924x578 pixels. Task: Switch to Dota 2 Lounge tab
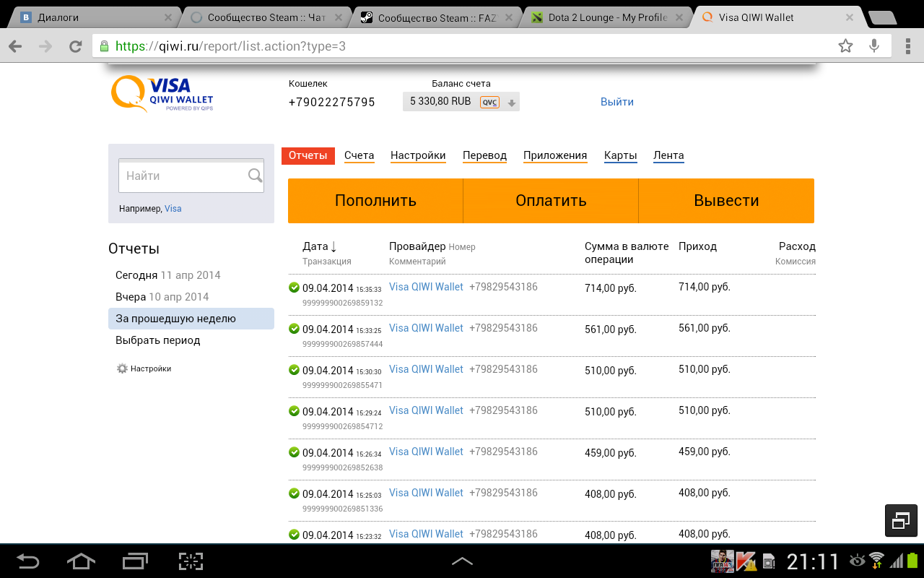[608, 17]
